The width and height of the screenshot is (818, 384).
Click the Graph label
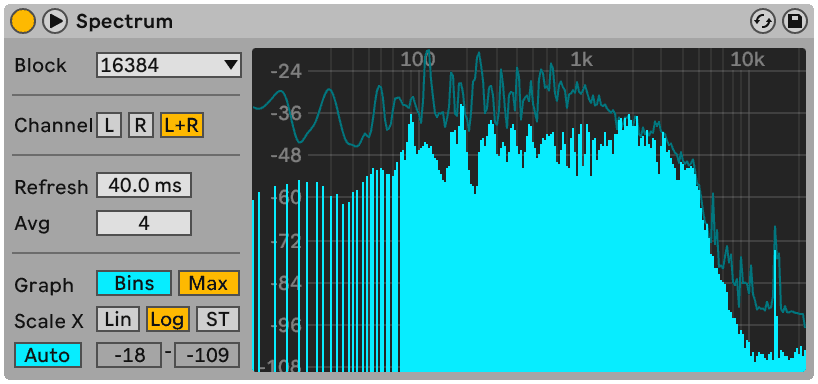pyautogui.click(x=44, y=286)
